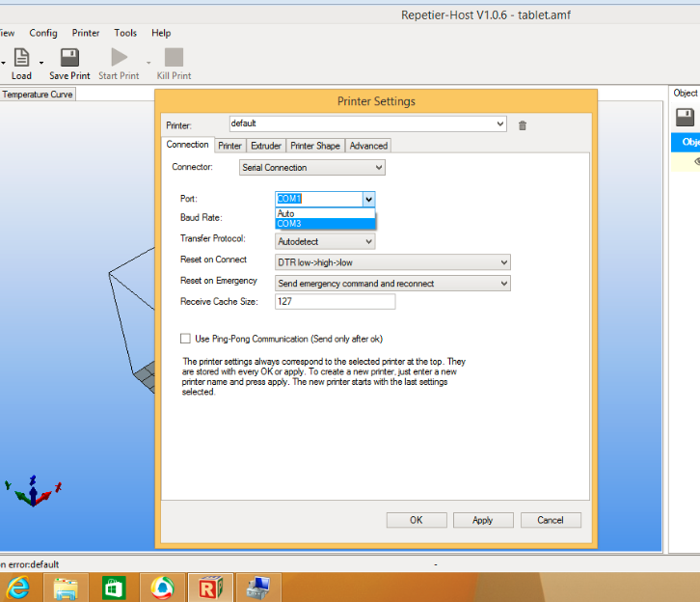Click the Kill Print stop icon
Viewport: 700px width, 602px height.
pos(175,57)
